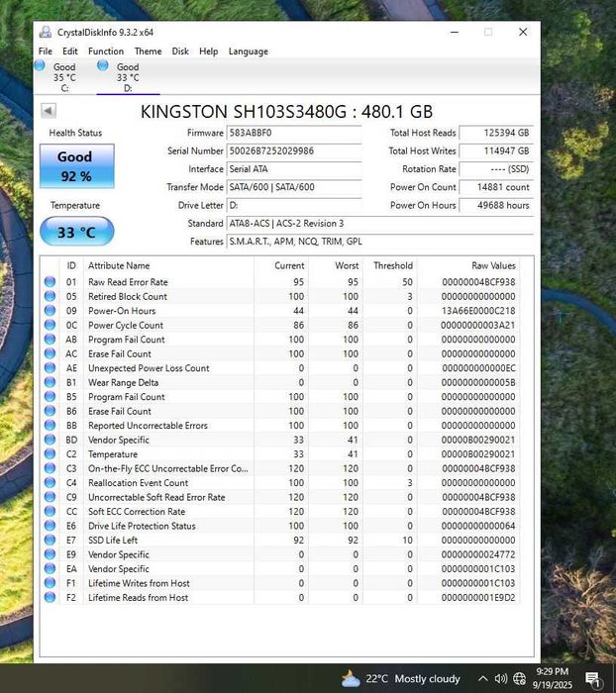This screenshot has width=616, height=693.
Task: Click the status orb for Wear Range Delta
Action: click(50, 382)
